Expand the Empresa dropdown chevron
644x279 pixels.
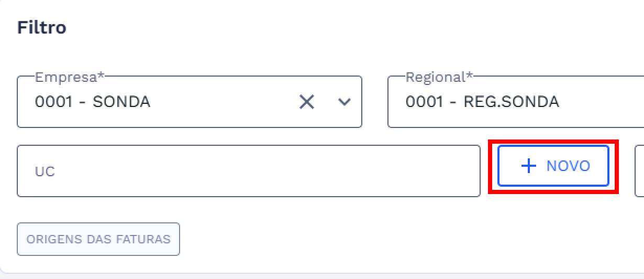[344, 102]
